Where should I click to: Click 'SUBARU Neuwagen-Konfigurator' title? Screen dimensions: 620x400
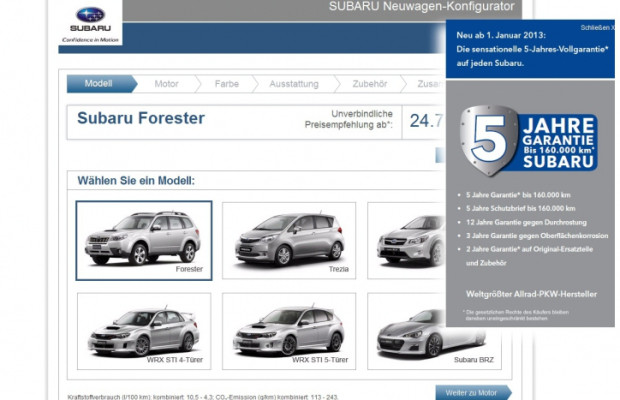pyautogui.click(x=422, y=6)
